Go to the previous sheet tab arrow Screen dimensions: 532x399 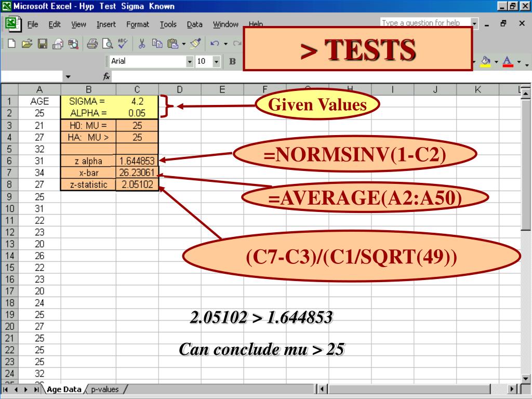(16, 389)
